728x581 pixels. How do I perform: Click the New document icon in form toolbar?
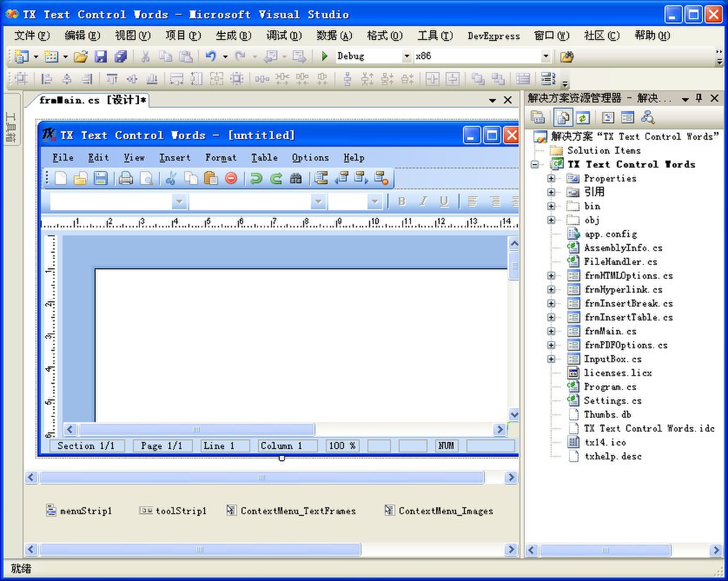pos(61,178)
